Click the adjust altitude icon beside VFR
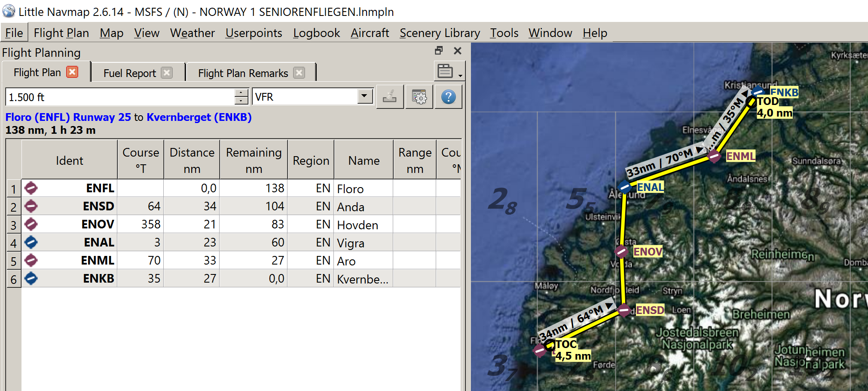Screen dimensions: 868x391 click(x=390, y=97)
